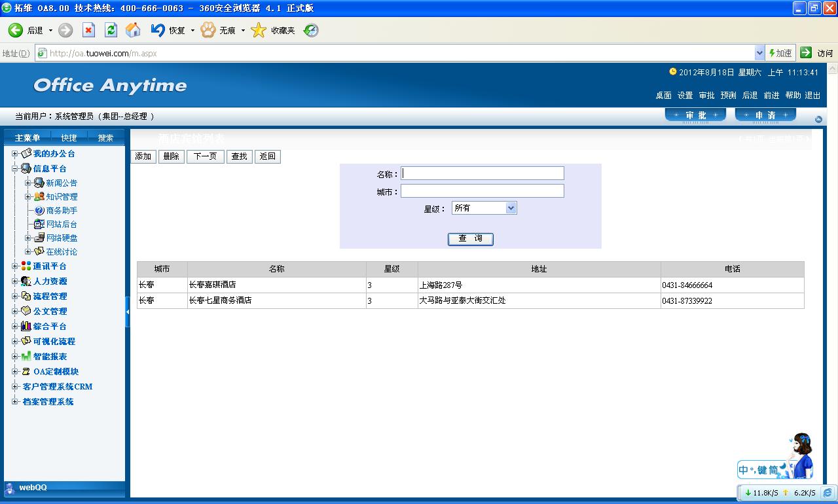The height and width of the screenshot is (504, 838).
Task: Switch to the 快捷 tab
Action: click(x=69, y=137)
